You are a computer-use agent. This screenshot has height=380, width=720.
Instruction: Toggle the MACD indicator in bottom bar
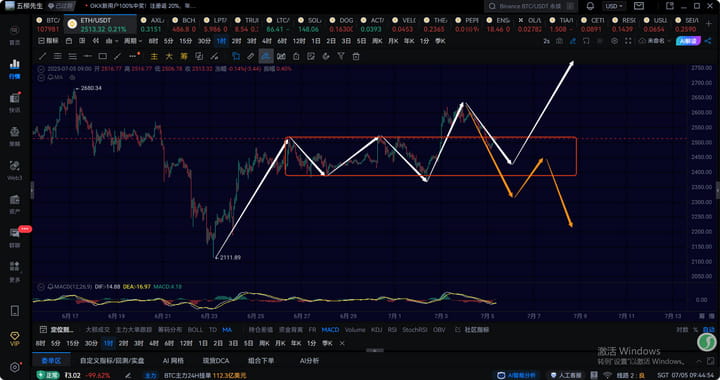pos(330,330)
